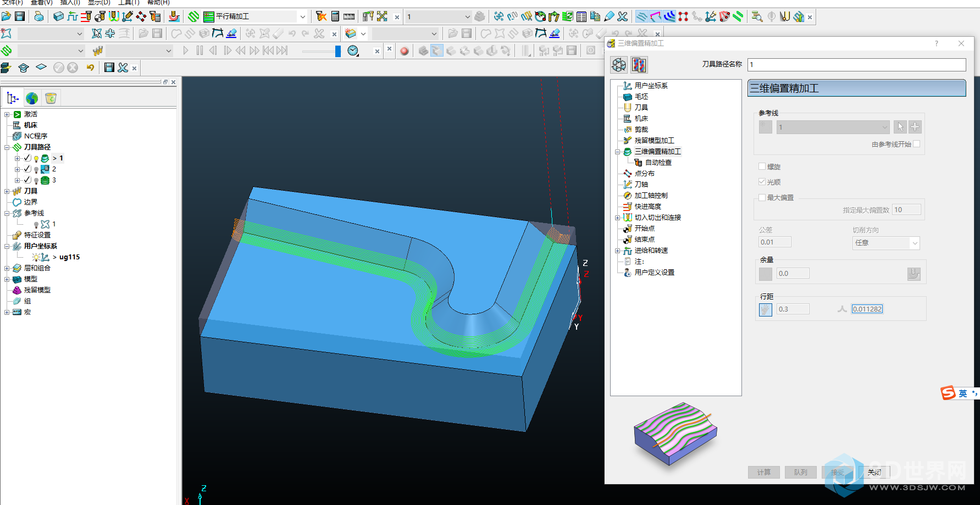The height and width of the screenshot is (505, 980).
Task: Select 毛坯 in the dialog tree
Action: click(x=641, y=96)
